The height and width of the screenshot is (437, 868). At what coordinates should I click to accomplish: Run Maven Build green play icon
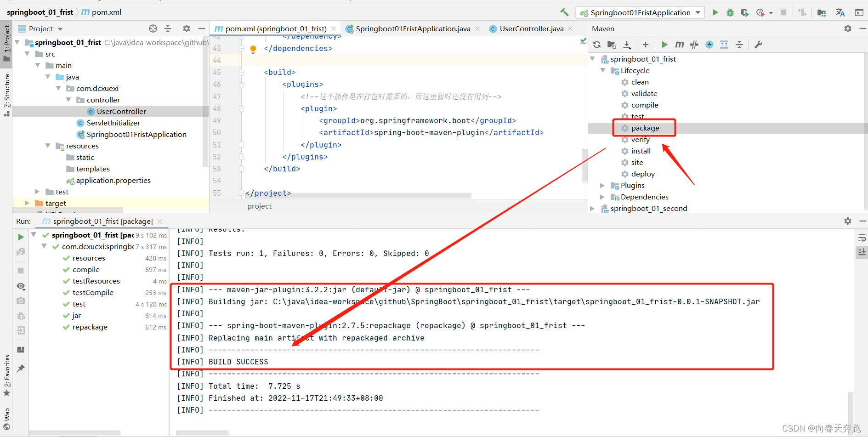pos(664,45)
